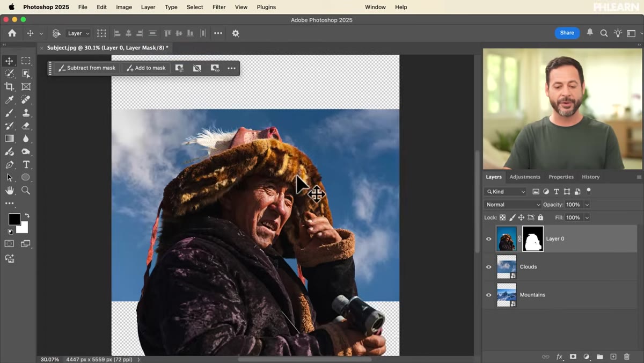Viewport: 644px width, 363px height.
Task: Hide the Clouds layer
Action: pyautogui.click(x=488, y=267)
